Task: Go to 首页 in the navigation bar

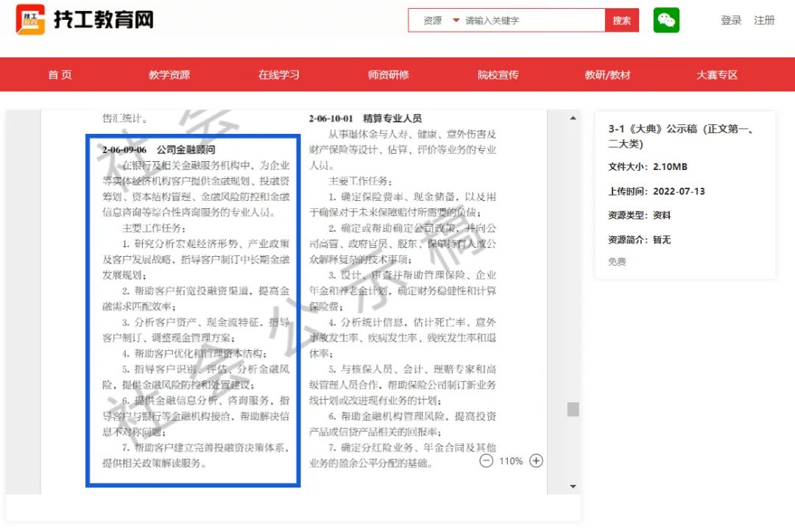Action: (60, 75)
